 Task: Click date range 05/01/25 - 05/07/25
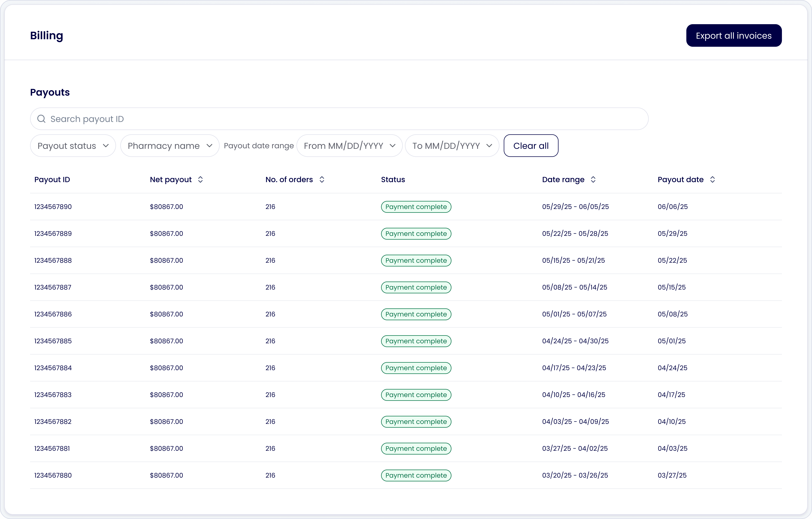[574, 314]
